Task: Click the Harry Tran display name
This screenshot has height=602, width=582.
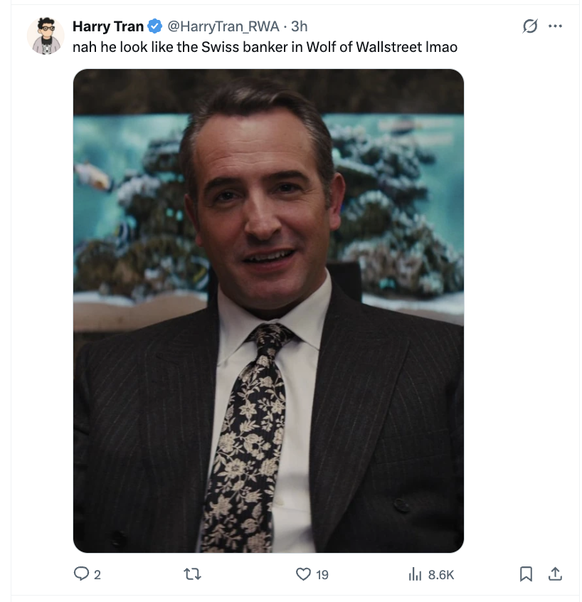Action: [x=108, y=26]
